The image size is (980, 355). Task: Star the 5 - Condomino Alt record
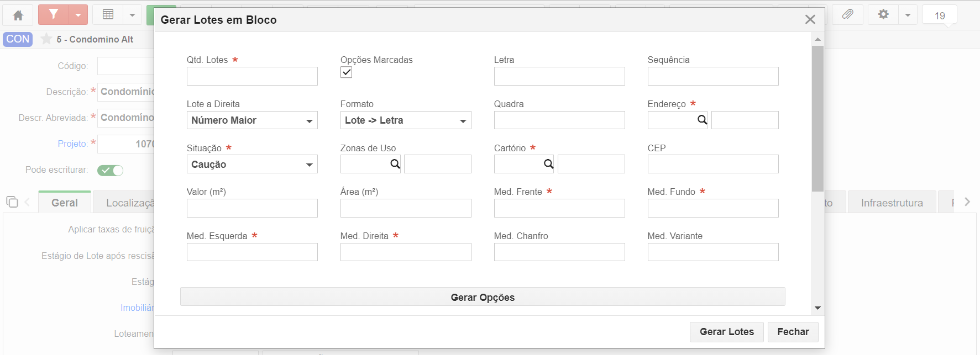pyautogui.click(x=46, y=39)
